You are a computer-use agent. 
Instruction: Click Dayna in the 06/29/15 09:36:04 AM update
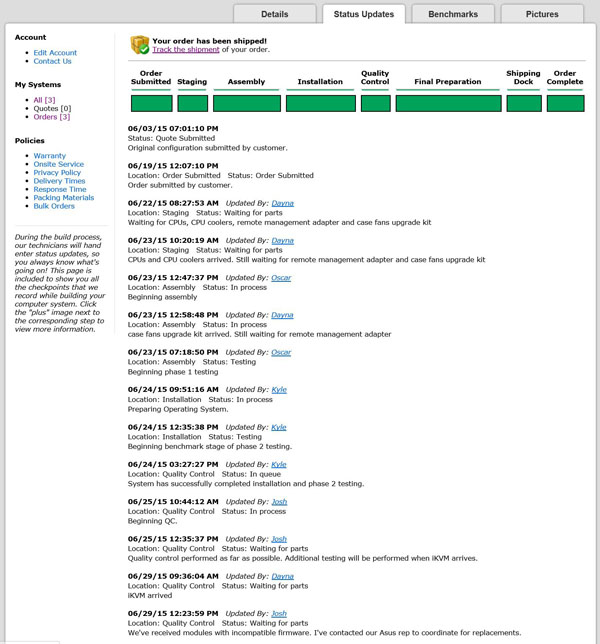pyautogui.click(x=283, y=576)
